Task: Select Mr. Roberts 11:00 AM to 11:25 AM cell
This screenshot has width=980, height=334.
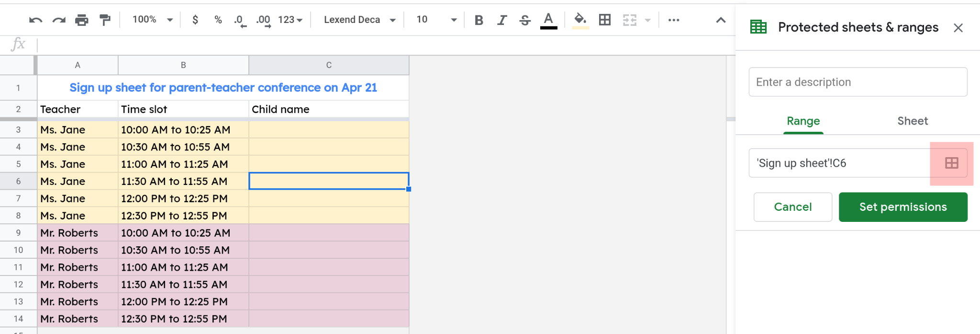Action: 183,267
